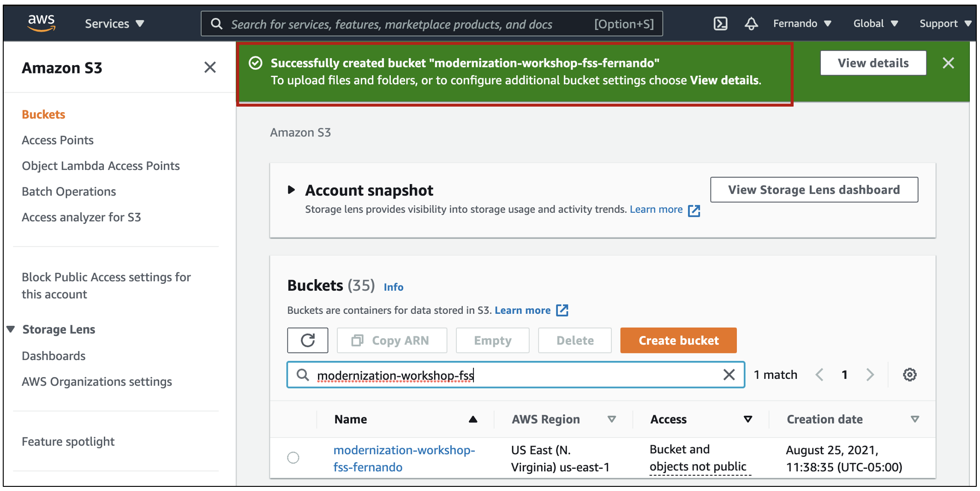This screenshot has height=491, width=980.
Task: Open the notifications bell icon
Action: [x=751, y=24]
